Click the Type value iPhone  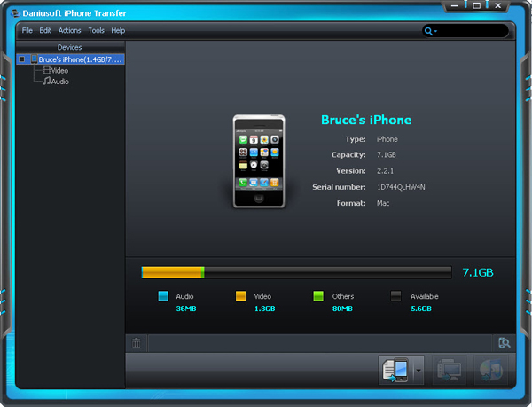tap(387, 139)
